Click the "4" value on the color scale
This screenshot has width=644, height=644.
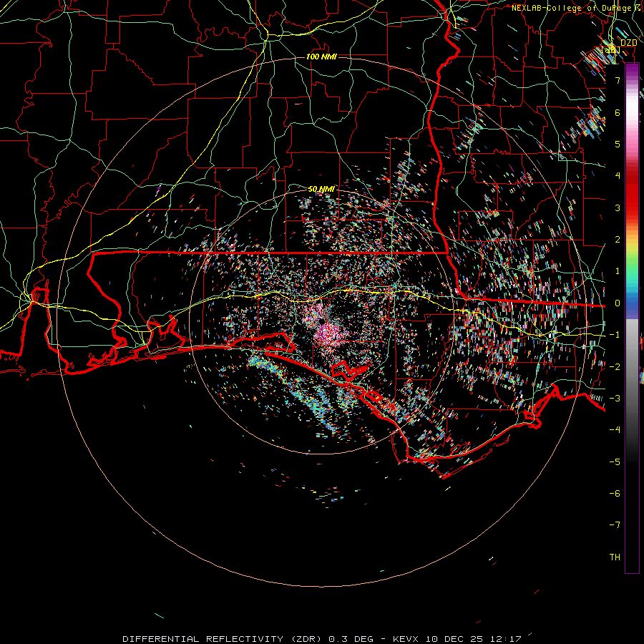618,176
